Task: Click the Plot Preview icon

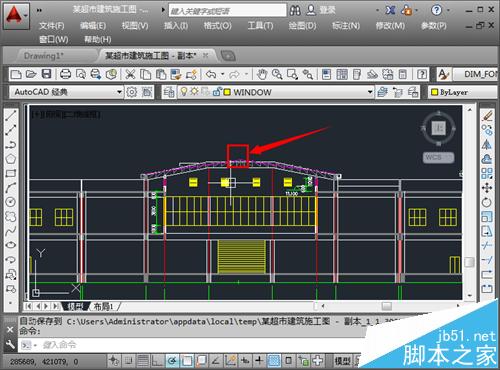Action: [81, 74]
